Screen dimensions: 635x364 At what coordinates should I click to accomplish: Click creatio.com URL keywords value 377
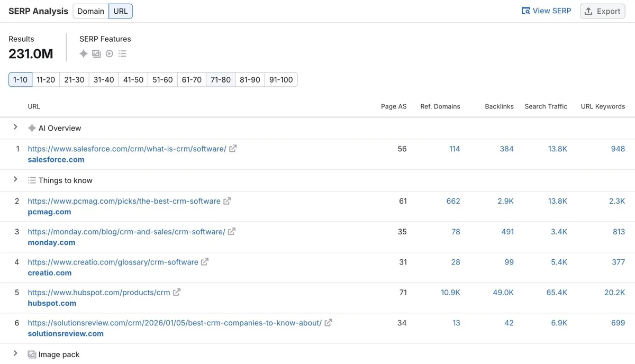(619, 262)
